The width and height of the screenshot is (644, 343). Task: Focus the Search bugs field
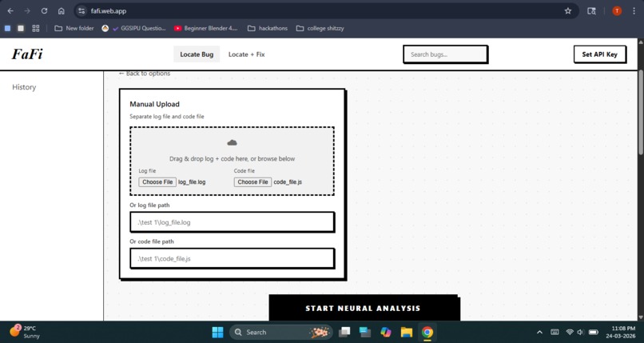[x=445, y=54]
